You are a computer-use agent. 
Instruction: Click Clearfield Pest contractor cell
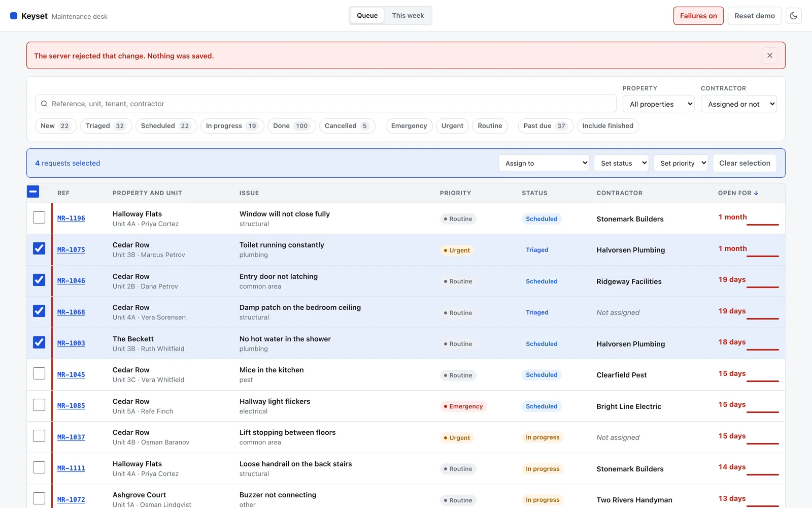tap(621, 375)
